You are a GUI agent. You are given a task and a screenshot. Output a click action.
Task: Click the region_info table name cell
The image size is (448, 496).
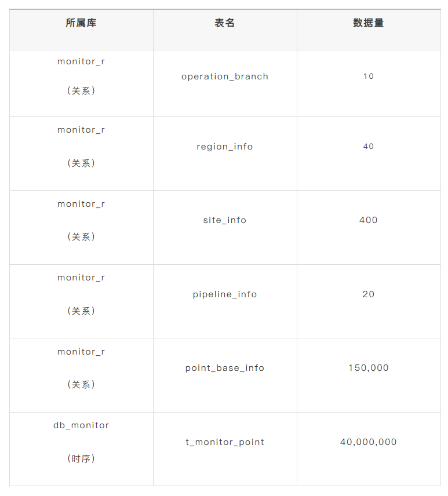coord(225,147)
